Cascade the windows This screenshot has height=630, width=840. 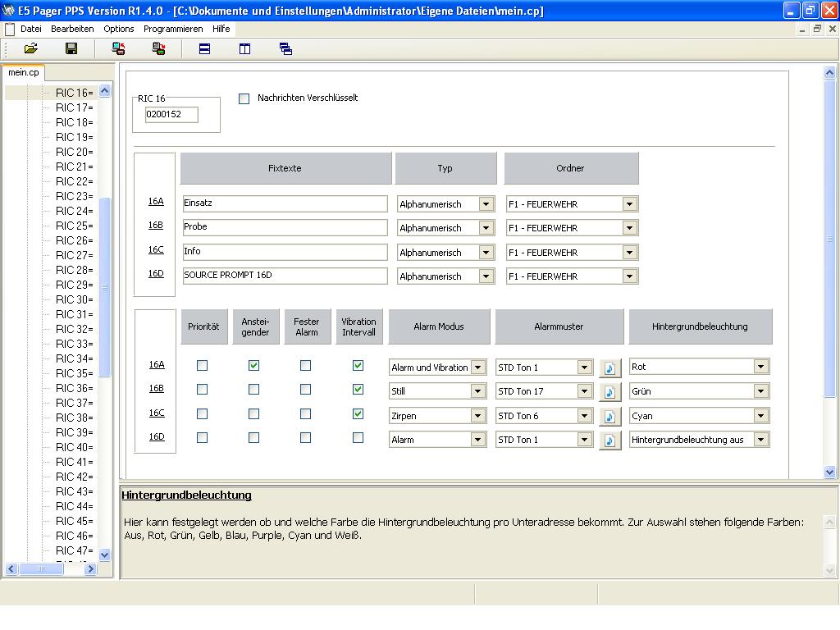(285, 48)
